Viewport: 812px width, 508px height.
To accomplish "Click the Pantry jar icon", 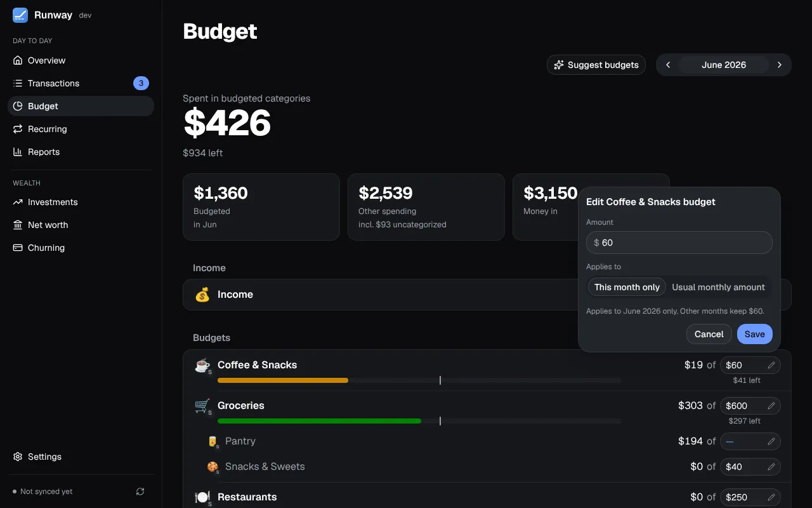I will coord(213,441).
